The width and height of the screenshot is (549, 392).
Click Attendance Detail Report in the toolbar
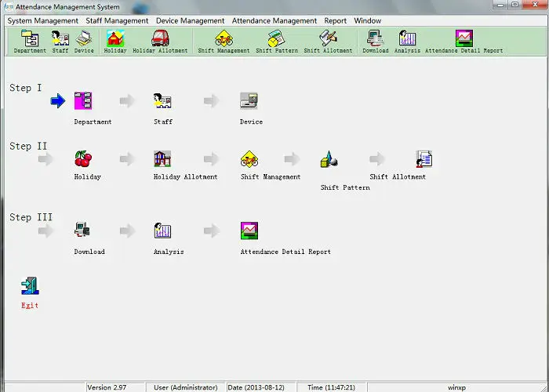coord(464,41)
